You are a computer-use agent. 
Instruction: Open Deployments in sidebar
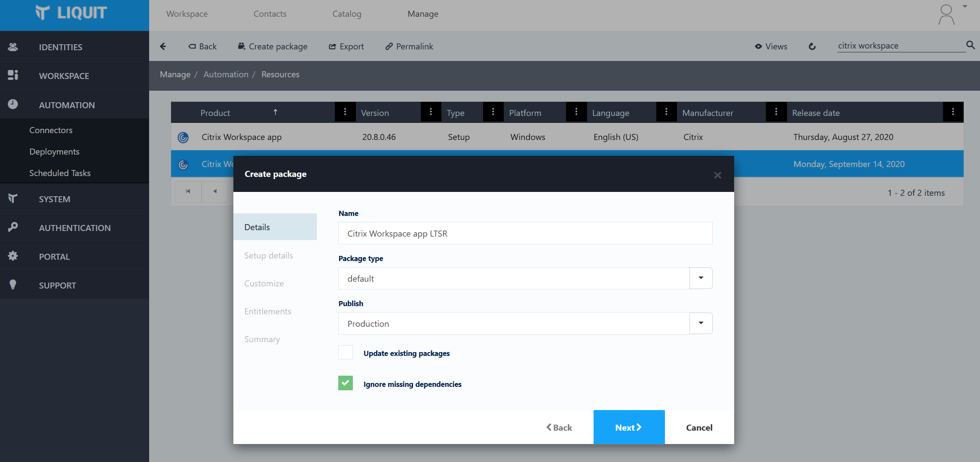pyautogui.click(x=54, y=152)
